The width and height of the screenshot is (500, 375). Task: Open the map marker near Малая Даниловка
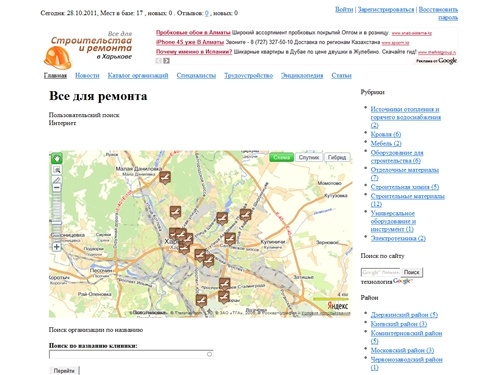coord(165,177)
